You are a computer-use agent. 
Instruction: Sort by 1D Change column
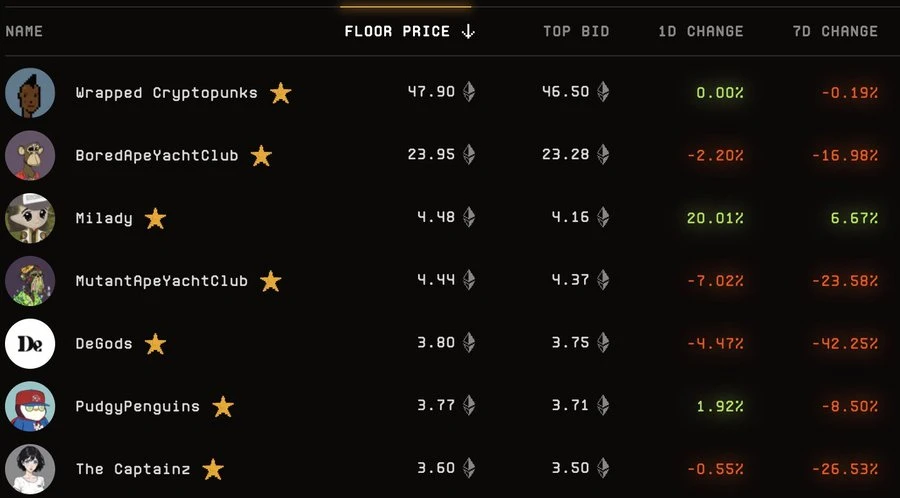coord(700,32)
